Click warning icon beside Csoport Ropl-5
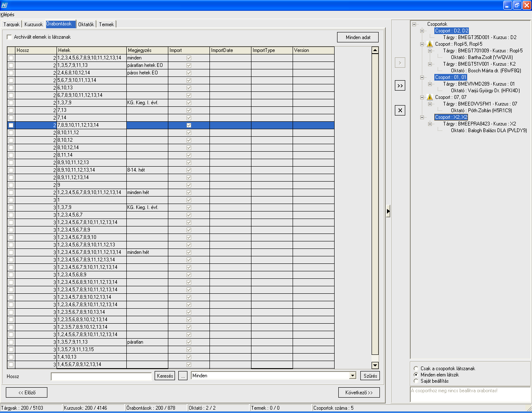The height and width of the screenshot is (413, 532). pos(430,44)
